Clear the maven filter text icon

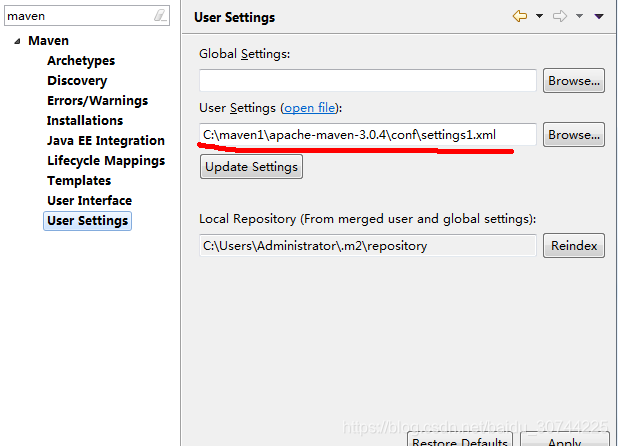(160, 16)
